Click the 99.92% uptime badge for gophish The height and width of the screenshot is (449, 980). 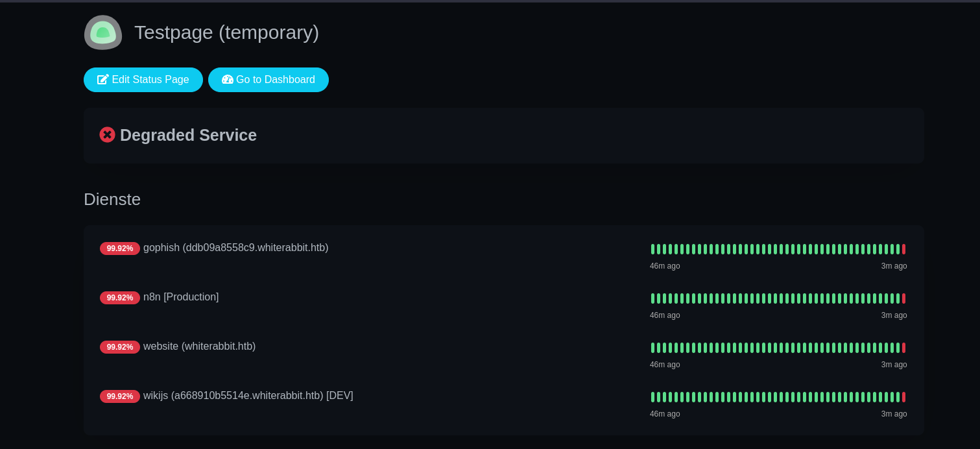(x=119, y=249)
